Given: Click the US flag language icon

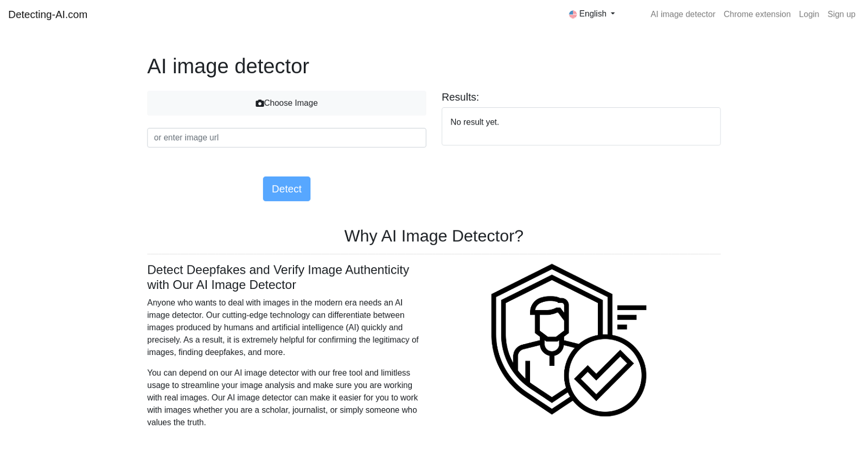Looking at the screenshot, I should [573, 14].
